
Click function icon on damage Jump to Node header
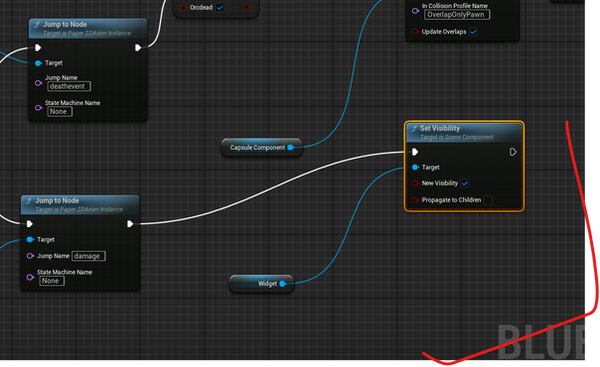(x=29, y=201)
